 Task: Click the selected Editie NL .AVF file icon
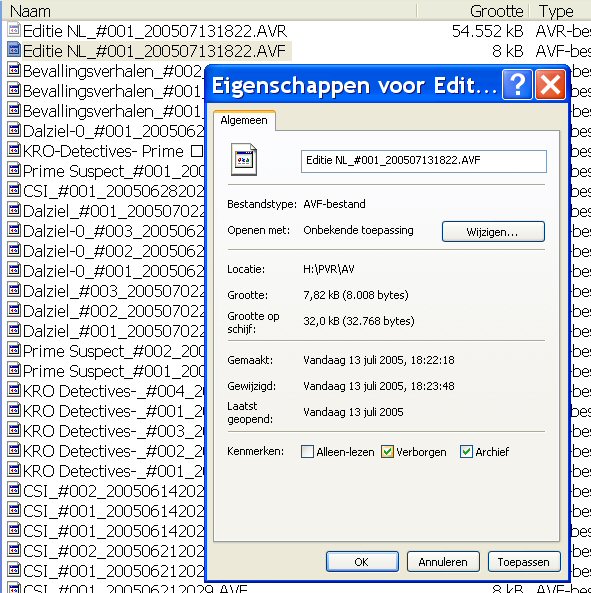14,50
